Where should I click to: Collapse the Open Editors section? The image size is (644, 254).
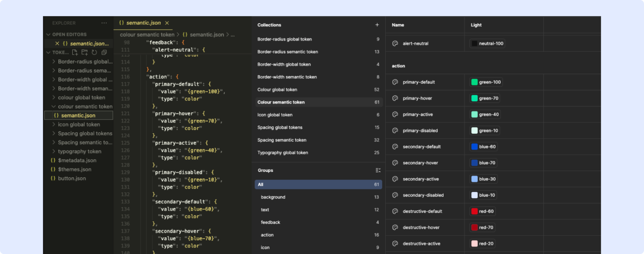(x=48, y=34)
